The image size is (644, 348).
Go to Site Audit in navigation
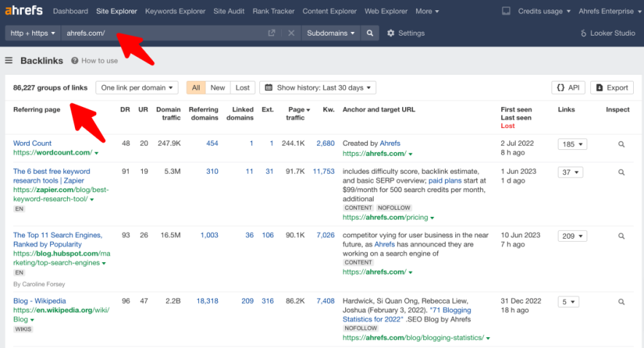pos(229,12)
